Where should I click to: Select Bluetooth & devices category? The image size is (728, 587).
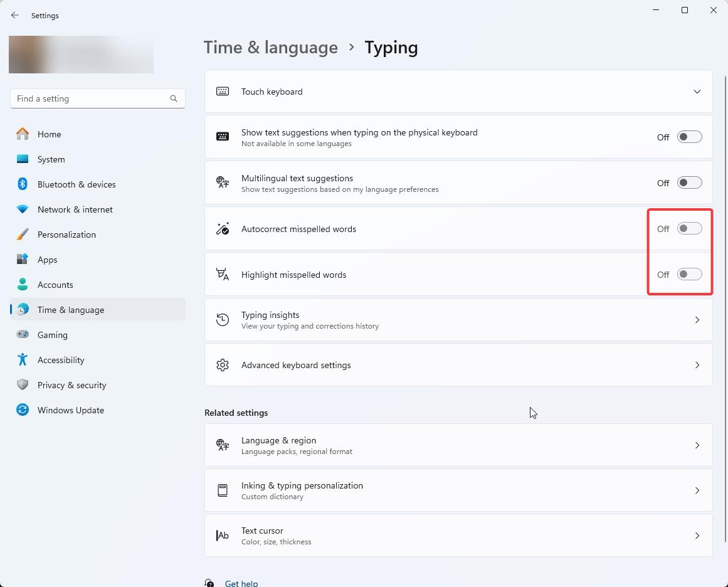pyautogui.click(x=97, y=184)
